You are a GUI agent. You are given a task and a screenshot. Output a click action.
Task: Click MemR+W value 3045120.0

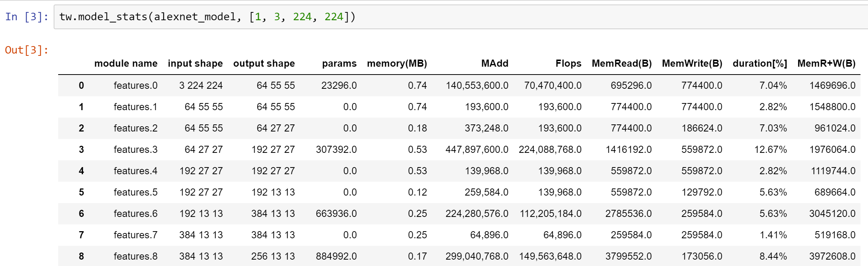tap(832, 214)
